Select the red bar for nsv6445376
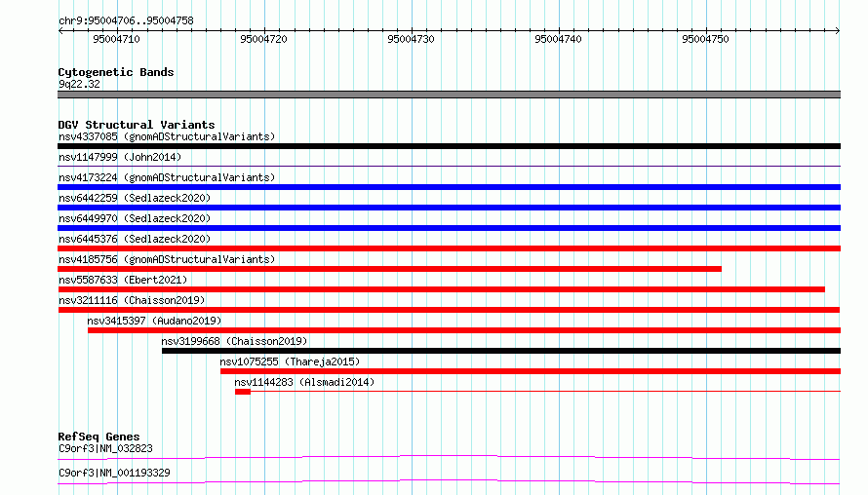 point(449,248)
